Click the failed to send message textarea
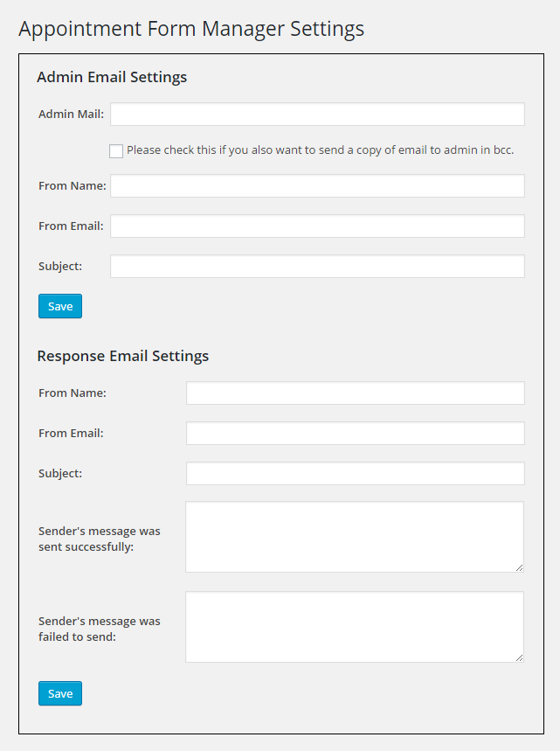This screenshot has width=560, height=751. click(x=355, y=627)
